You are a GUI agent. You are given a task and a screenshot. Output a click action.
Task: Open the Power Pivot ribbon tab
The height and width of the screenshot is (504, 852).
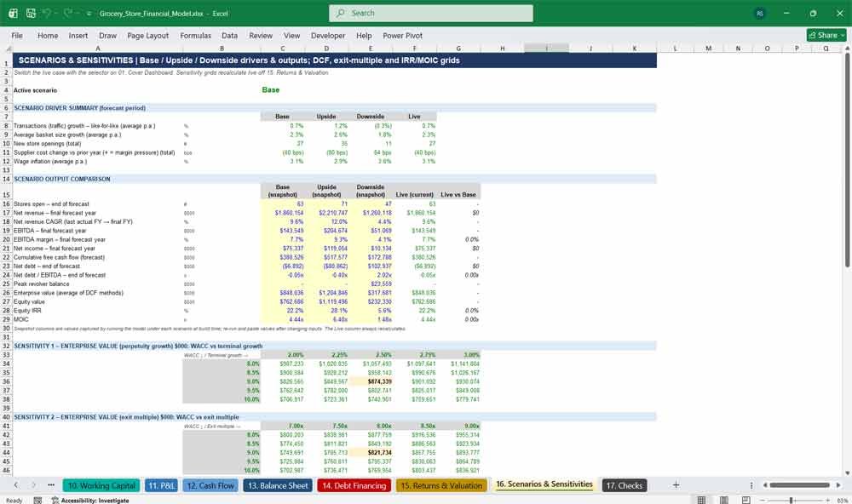pos(403,35)
